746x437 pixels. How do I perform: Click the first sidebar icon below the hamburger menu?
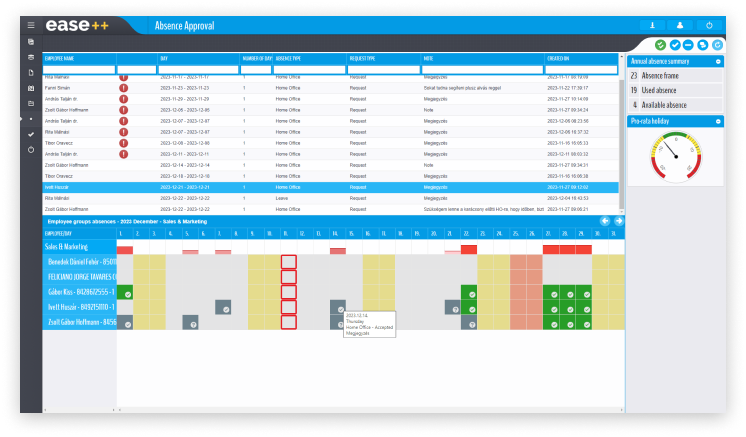tap(31, 42)
